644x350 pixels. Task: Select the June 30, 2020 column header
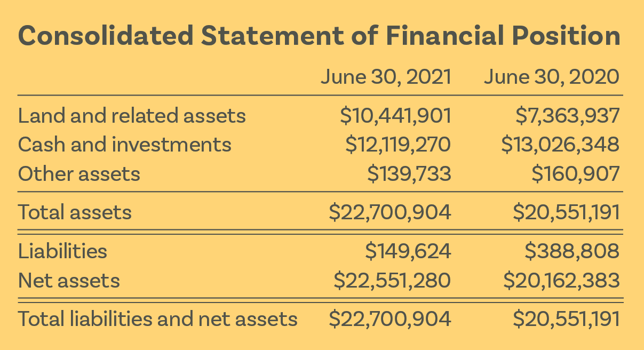click(552, 77)
